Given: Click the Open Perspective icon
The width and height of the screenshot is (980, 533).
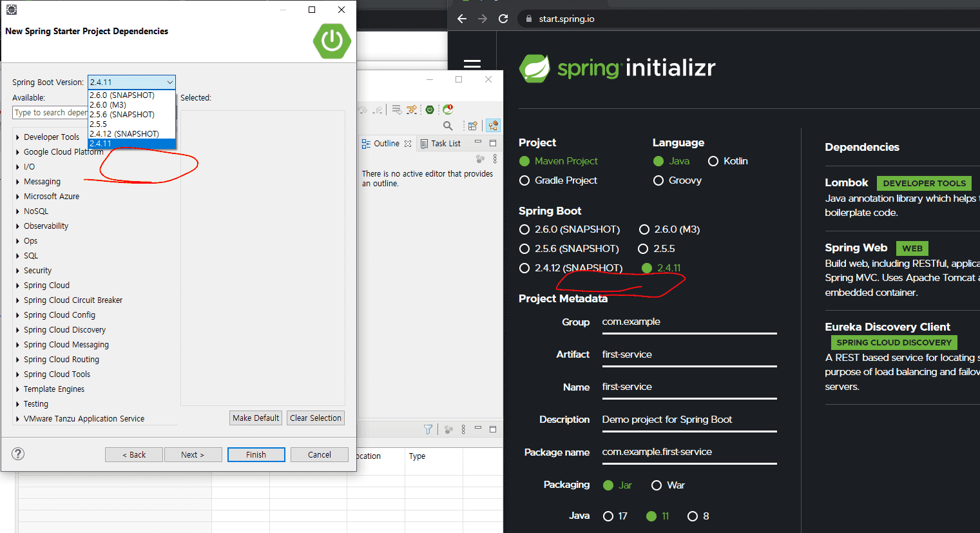Looking at the screenshot, I should [x=473, y=126].
